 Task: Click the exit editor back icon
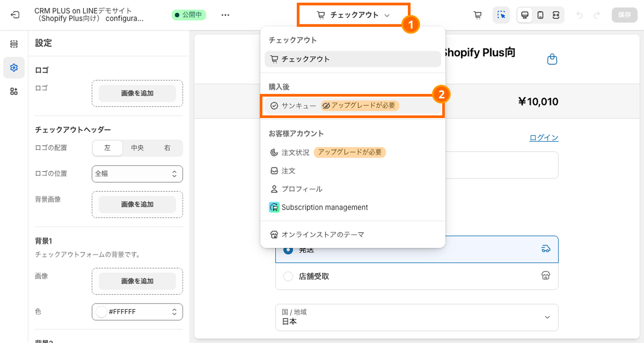click(15, 15)
